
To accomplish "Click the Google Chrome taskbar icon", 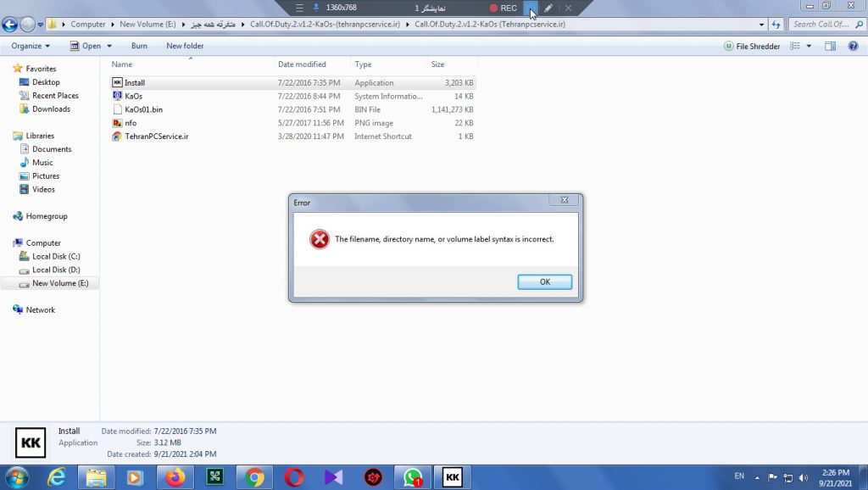I will pyautogui.click(x=254, y=477).
